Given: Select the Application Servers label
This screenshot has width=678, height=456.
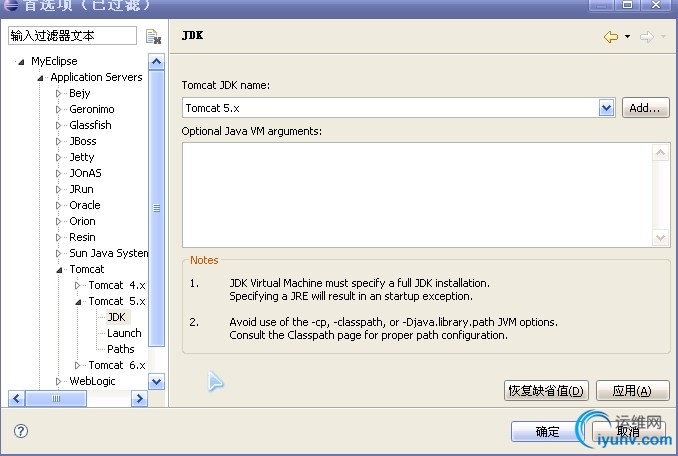Looking at the screenshot, I should coord(96,77).
